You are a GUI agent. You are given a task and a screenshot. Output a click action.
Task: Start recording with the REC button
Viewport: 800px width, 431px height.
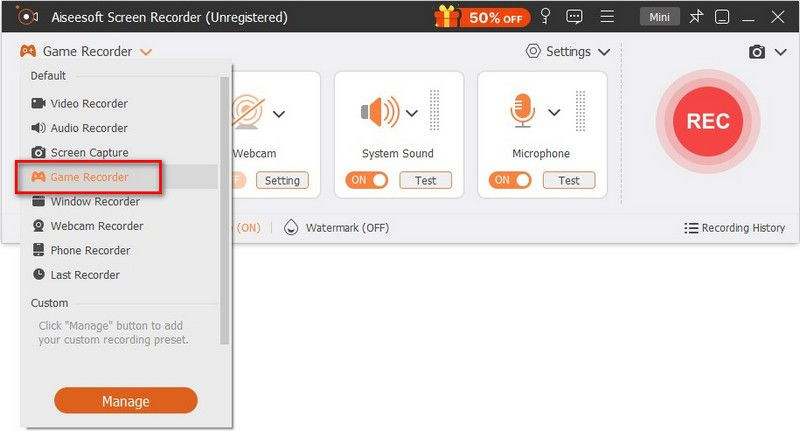[707, 121]
